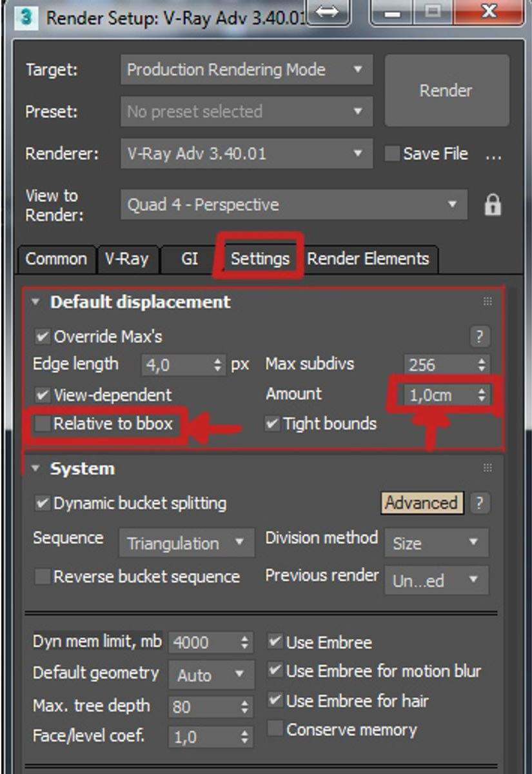Click the Default displacement rollout grip icon
The width and height of the screenshot is (532, 774).
point(488,302)
